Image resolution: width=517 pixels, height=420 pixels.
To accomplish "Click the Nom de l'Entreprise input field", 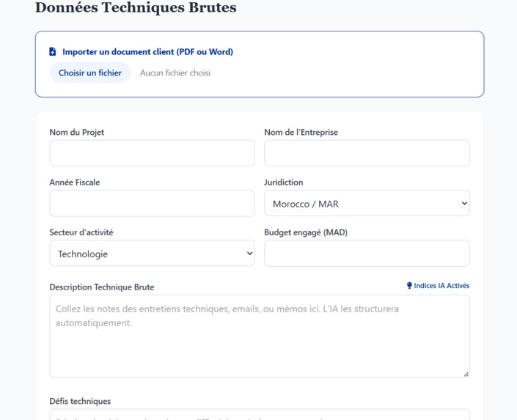I will click(x=367, y=153).
